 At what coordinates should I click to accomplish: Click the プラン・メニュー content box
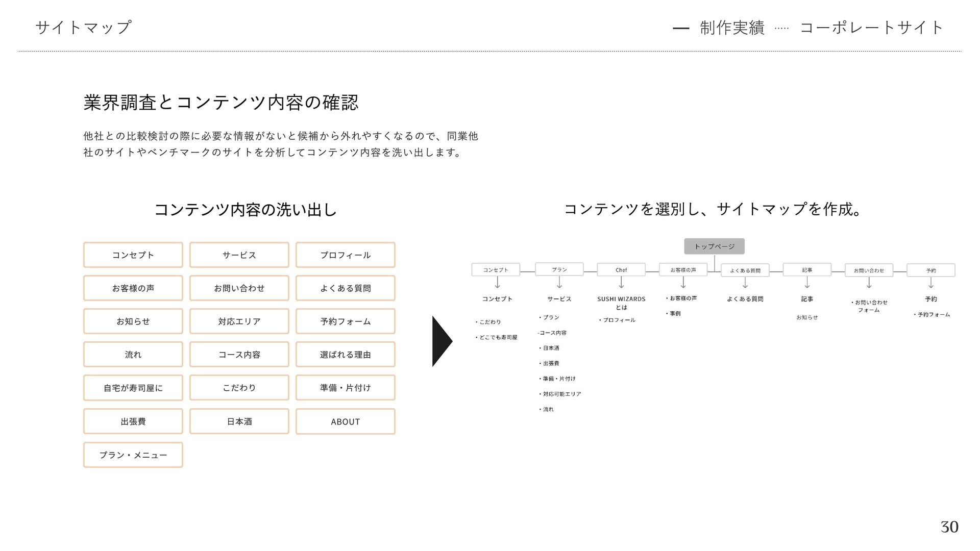[133, 455]
